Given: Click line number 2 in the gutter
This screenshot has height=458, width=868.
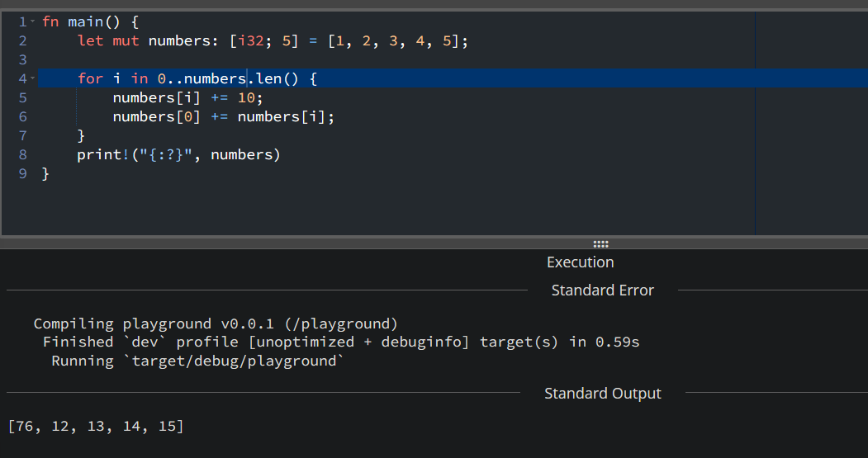Looking at the screenshot, I should click(22, 41).
